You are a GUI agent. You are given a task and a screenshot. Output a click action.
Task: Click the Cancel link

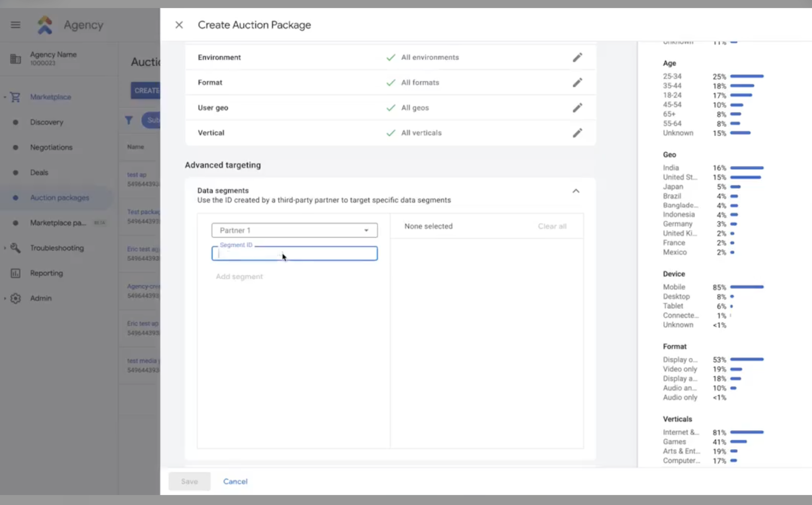tap(235, 482)
